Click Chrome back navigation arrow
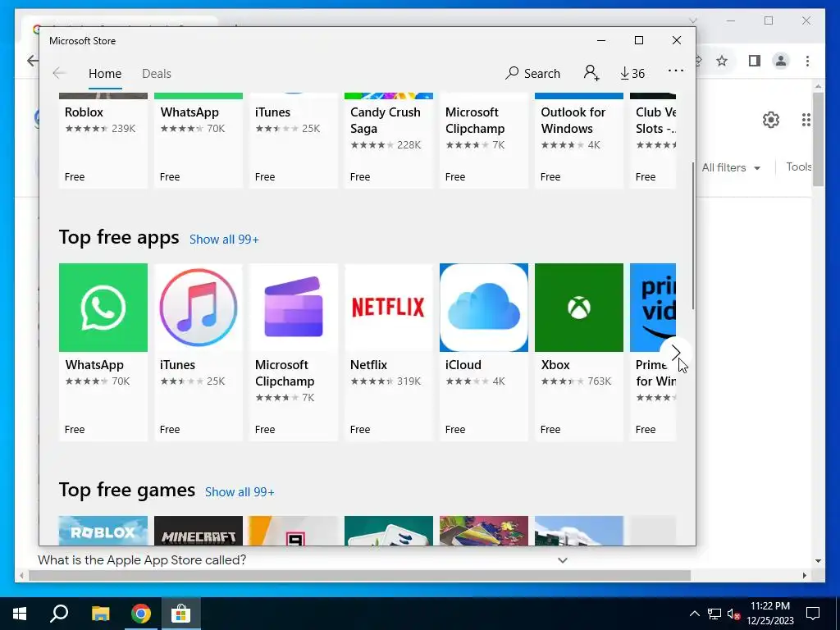The image size is (840, 630). pyautogui.click(x=33, y=61)
